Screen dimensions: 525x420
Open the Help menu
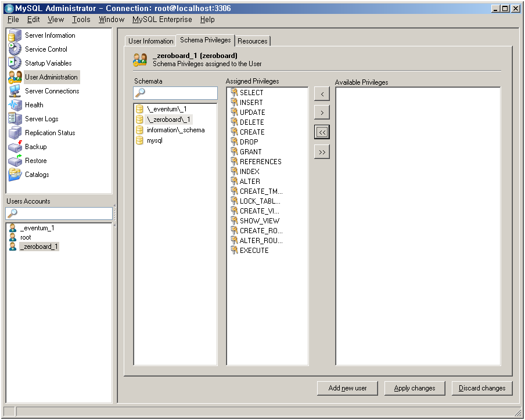point(207,20)
